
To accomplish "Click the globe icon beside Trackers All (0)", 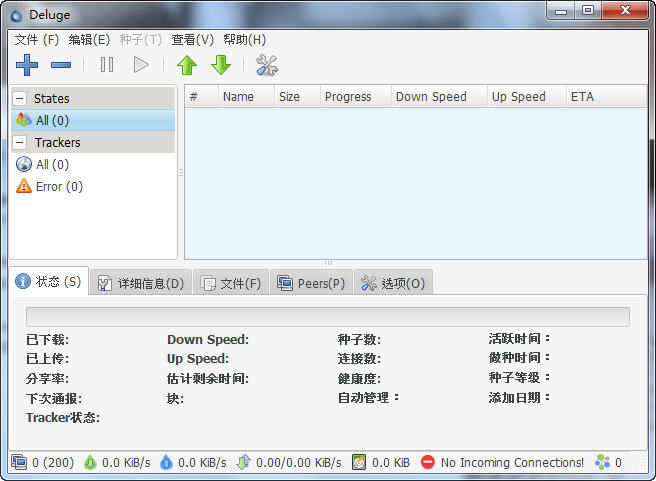I will (24, 164).
